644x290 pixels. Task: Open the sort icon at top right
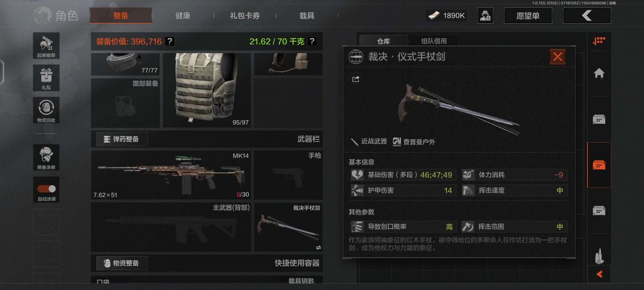click(599, 41)
